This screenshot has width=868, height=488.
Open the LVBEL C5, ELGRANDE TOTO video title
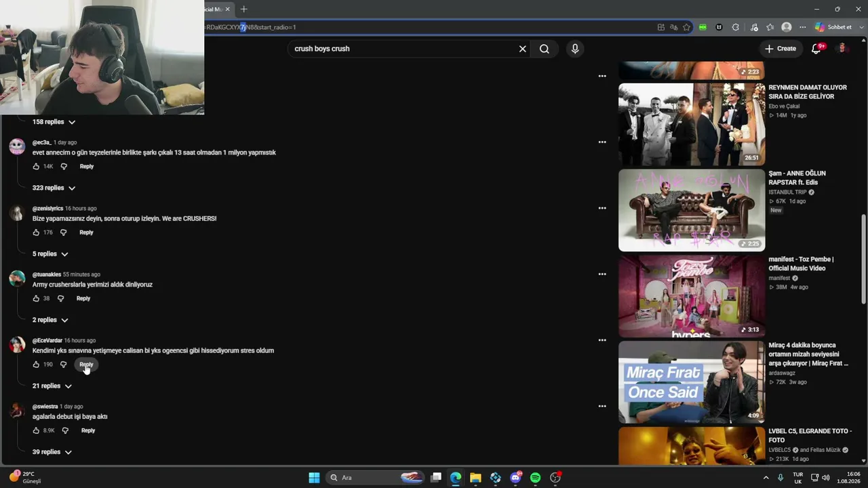pyautogui.click(x=810, y=436)
